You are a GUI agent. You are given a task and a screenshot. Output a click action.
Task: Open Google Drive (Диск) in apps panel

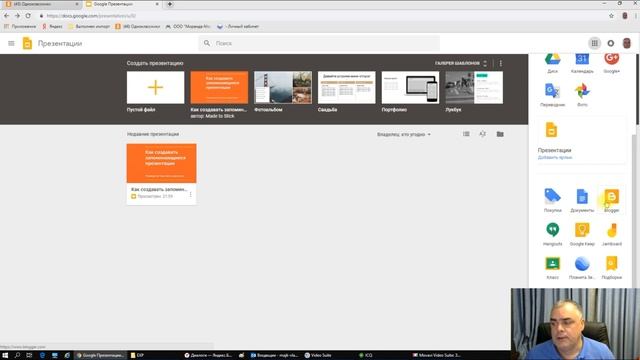pyautogui.click(x=552, y=62)
